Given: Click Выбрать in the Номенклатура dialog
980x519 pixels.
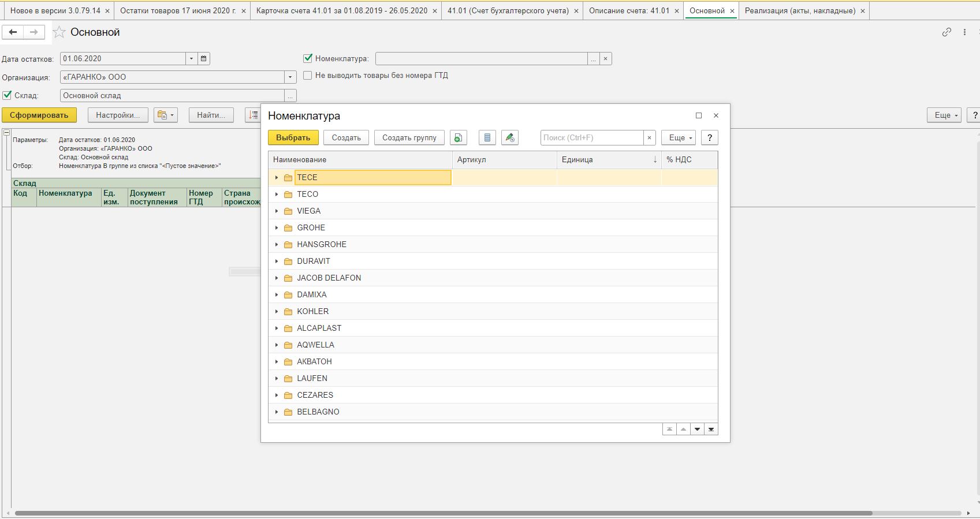Looking at the screenshot, I should tap(293, 137).
